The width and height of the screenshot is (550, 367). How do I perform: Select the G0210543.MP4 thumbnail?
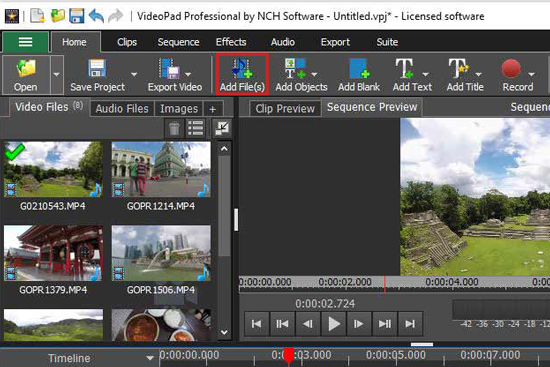tap(53, 169)
